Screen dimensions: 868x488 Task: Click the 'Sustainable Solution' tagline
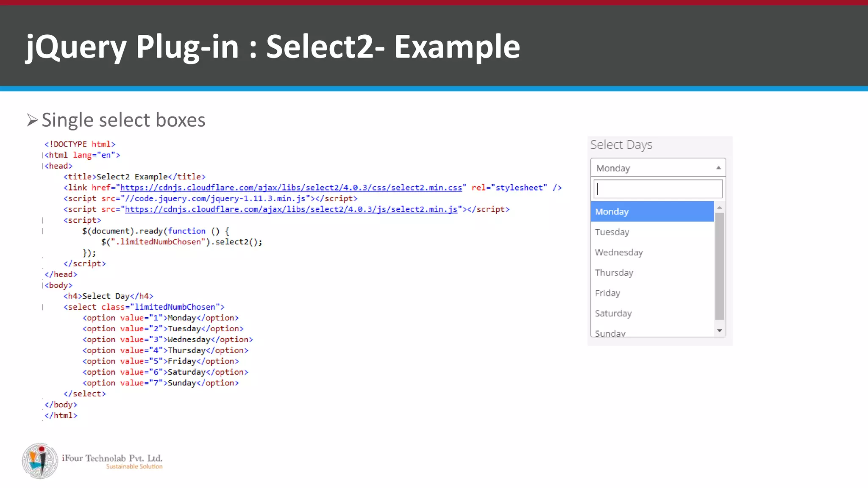point(134,466)
